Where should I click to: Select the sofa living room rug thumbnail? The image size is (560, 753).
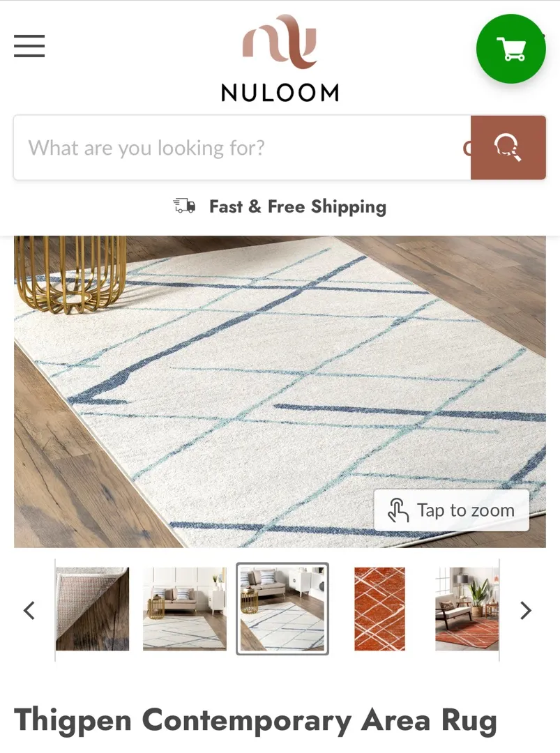(x=184, y=609)
